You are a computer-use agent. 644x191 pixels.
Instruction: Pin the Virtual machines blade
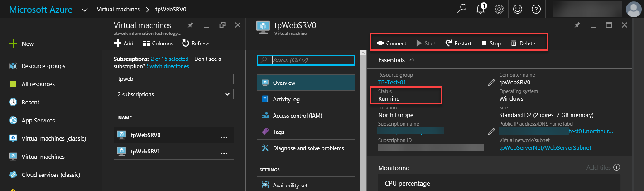191,25
